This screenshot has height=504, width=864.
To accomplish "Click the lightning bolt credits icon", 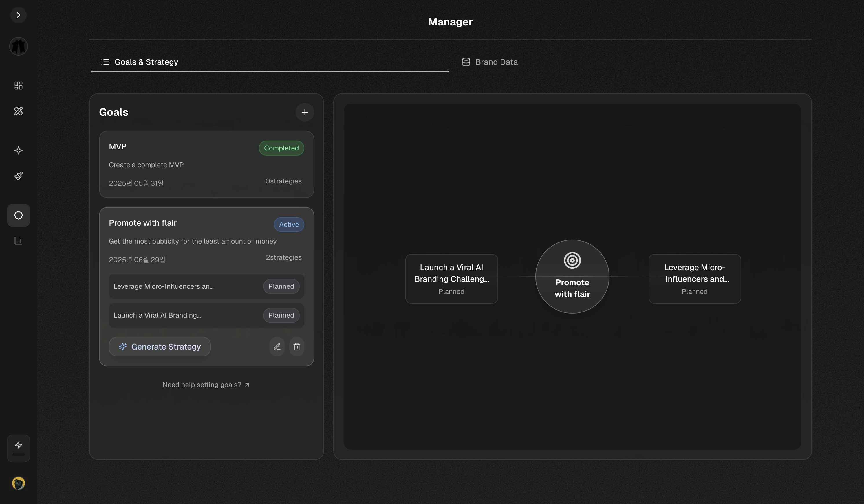I will [x=19, y=445].
